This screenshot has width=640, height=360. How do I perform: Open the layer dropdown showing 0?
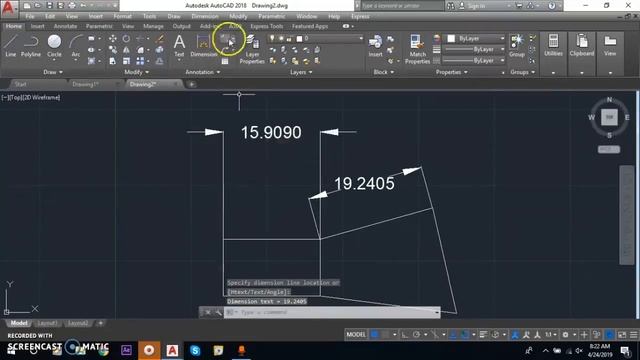[x=315, y=38]
